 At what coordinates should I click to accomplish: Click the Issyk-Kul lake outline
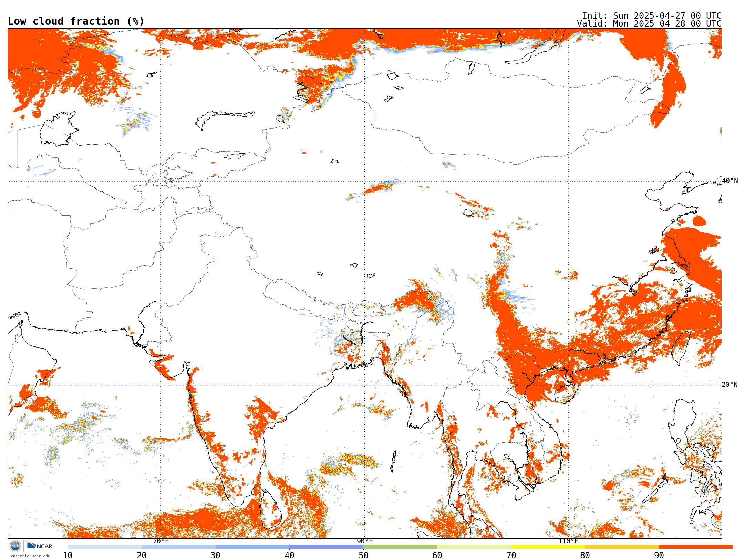click(234, 156)
